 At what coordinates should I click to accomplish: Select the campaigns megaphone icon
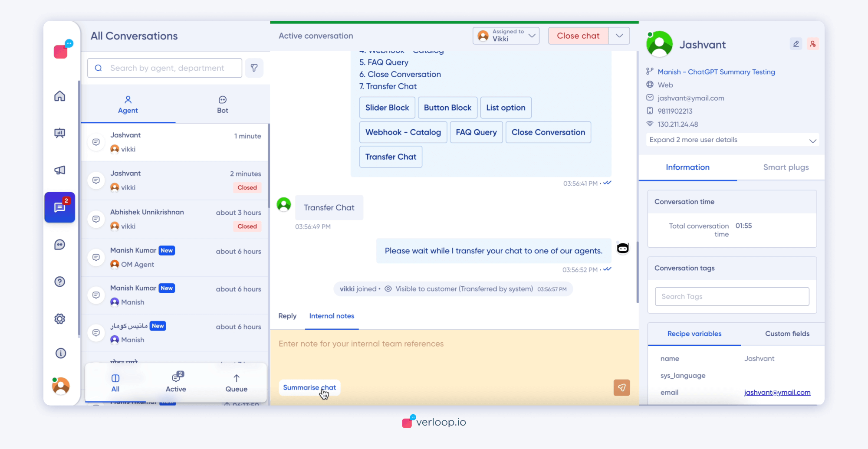point(59,170)
